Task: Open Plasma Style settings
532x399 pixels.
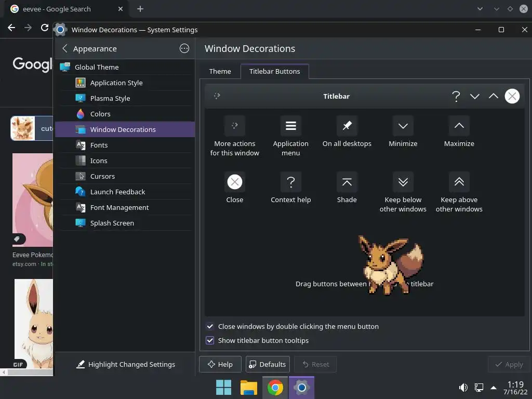Action: [x=125, y=98]
